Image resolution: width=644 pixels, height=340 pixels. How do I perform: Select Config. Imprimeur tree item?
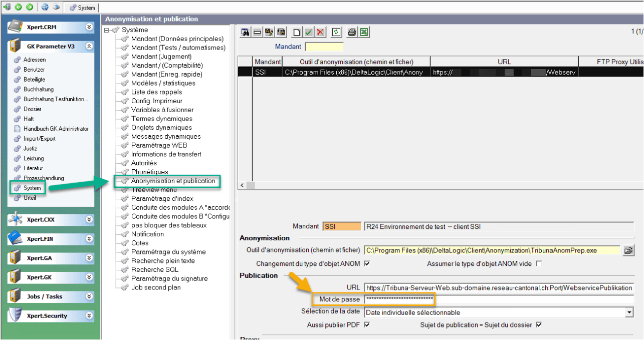click(157, 101)
